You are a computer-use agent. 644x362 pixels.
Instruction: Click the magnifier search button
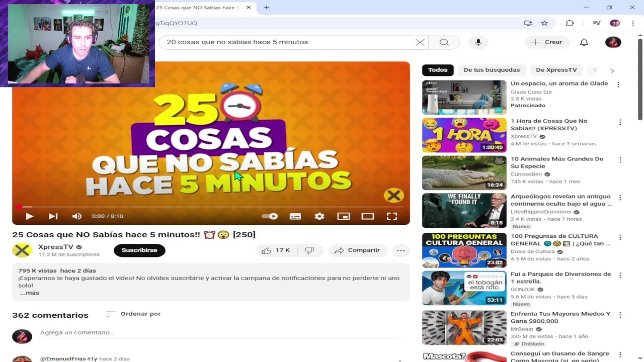[444, 42]
